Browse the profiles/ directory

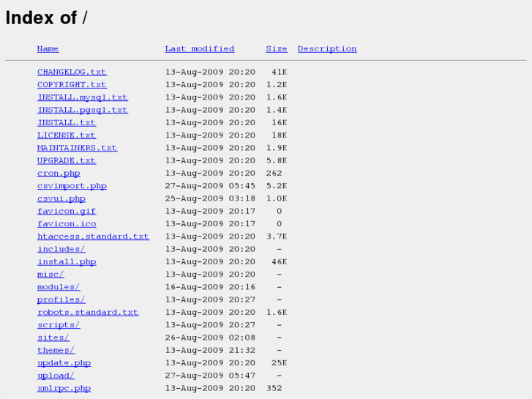pos(61,300)
